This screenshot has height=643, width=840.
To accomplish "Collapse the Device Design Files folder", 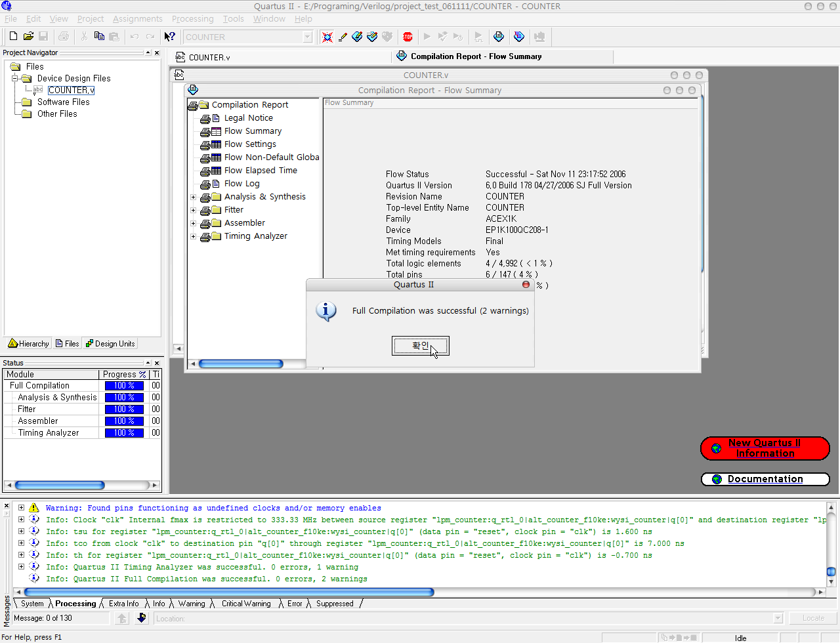I will click(14, 78).
